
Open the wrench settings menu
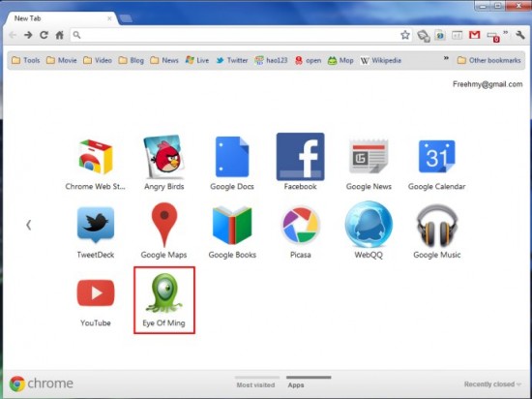[520, 35]
